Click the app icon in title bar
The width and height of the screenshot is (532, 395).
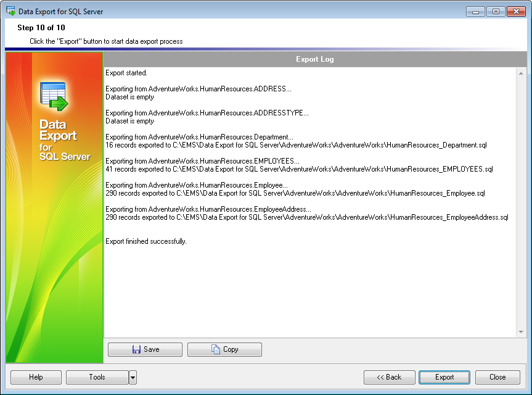point(10,11)
